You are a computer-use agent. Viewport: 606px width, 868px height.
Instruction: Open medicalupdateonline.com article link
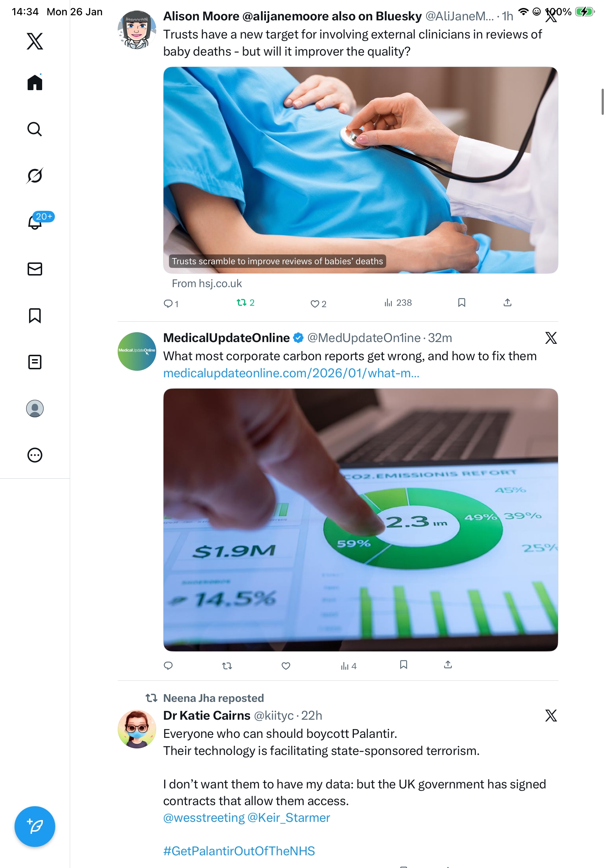tap(291, 373)
